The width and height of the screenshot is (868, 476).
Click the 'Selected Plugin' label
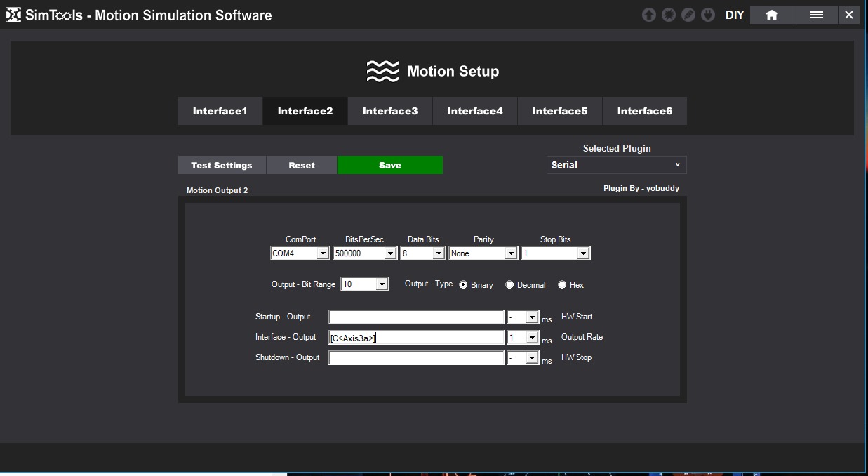pyautogui.click(x=617, y=148)
